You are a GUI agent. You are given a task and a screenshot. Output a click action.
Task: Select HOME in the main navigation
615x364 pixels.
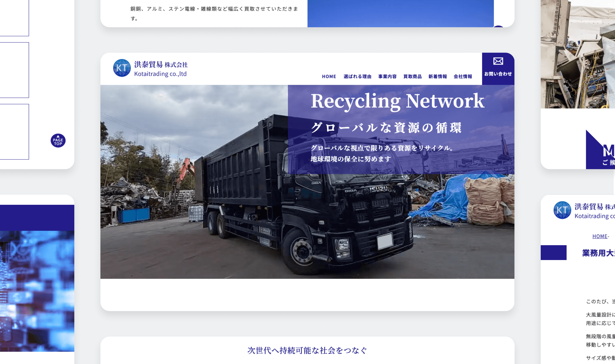(x=329, y=76)
